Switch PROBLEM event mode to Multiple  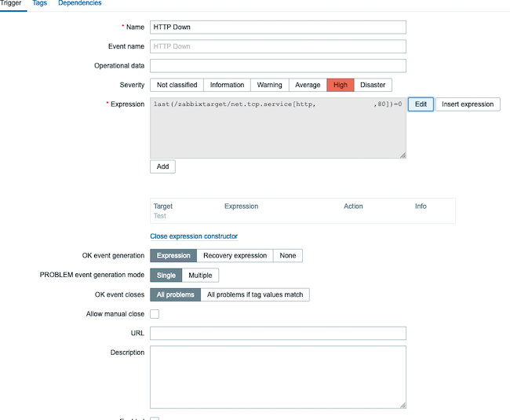(x=200, y=276)
